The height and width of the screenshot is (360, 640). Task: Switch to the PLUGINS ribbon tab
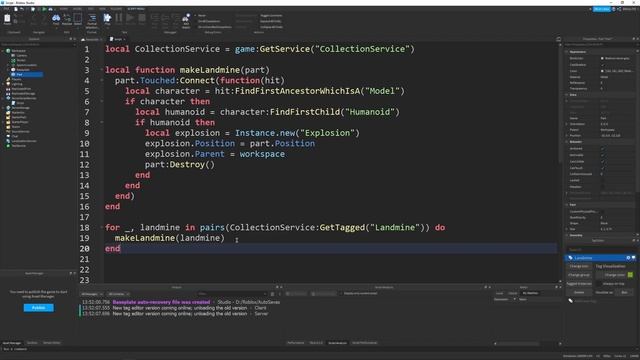coord(116,9)
